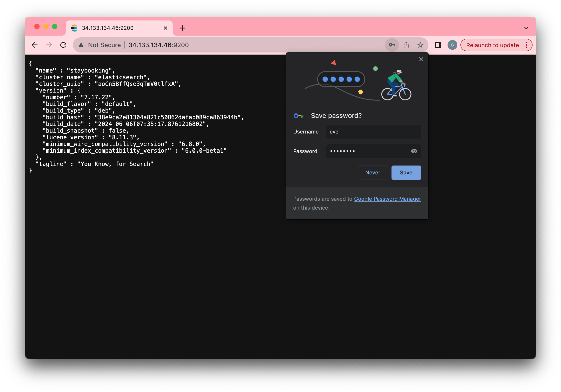Open the profile avatar menu
The width and height of the screenshot is (561, 392).
coord(452,45)
